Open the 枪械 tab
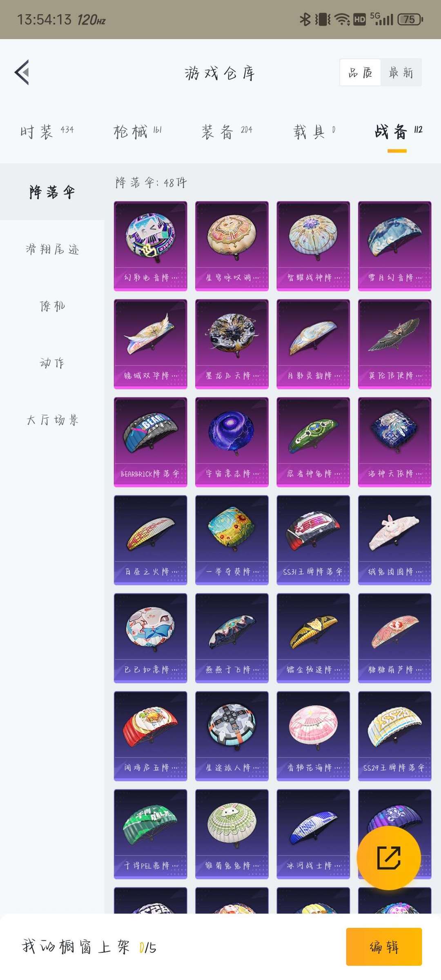Image resolution: width=441 pixels, height=980 pixels. coord(138,131)
